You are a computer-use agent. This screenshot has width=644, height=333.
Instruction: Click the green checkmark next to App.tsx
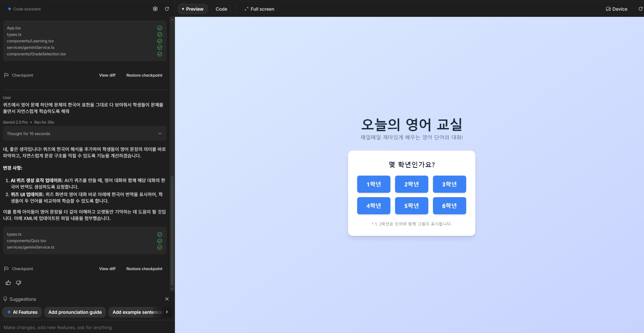[159, 28]
